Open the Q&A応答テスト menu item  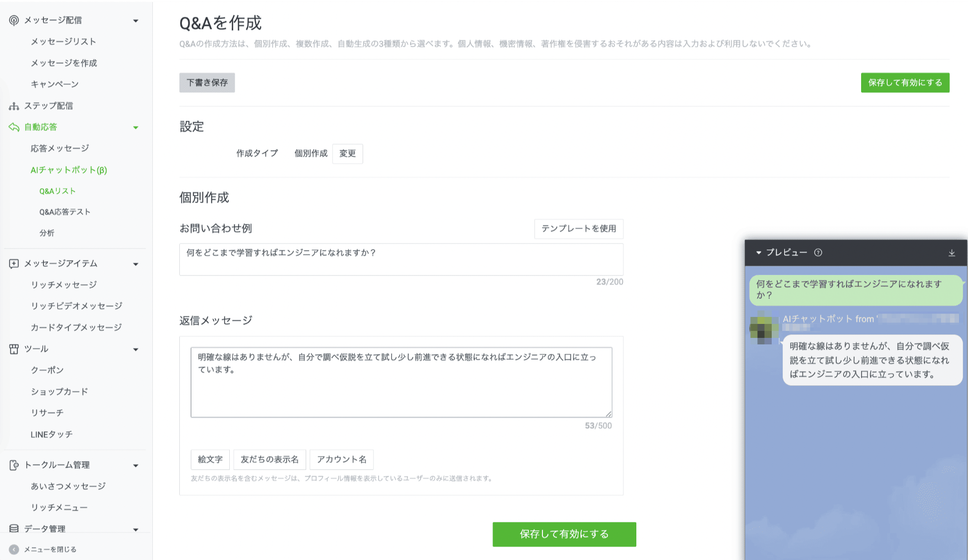click(64, 212)
